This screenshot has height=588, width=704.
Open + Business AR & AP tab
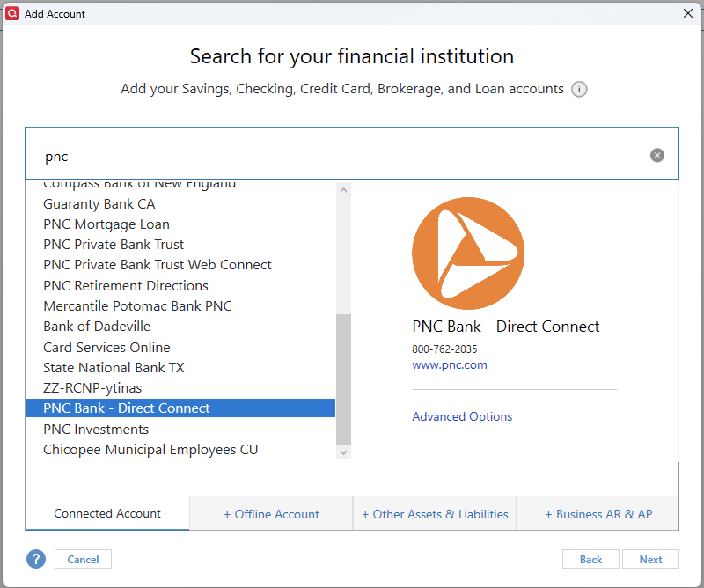[x=598, y=514]
